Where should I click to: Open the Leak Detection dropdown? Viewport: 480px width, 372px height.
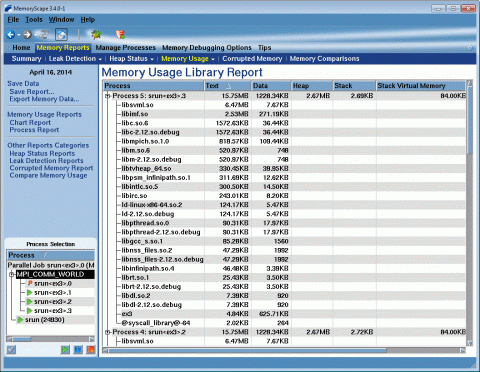click(x=75, y=59)
